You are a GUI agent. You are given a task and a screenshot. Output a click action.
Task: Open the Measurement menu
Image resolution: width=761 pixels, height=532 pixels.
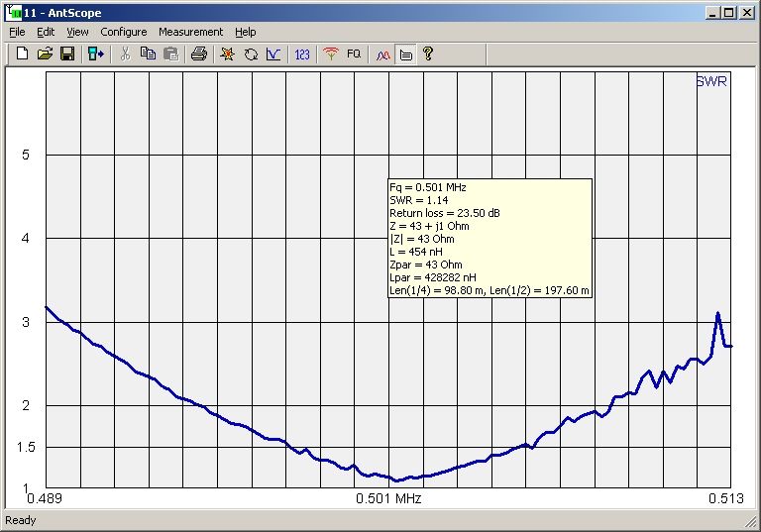tap(190, 32)
